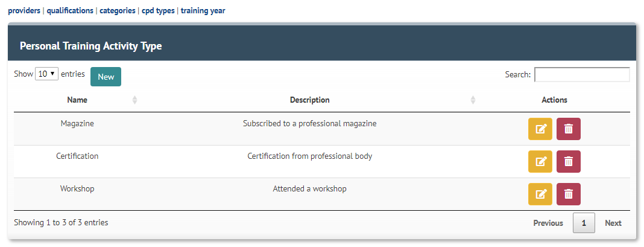
Task: Go to the Next page
Action: click(613, 223)
